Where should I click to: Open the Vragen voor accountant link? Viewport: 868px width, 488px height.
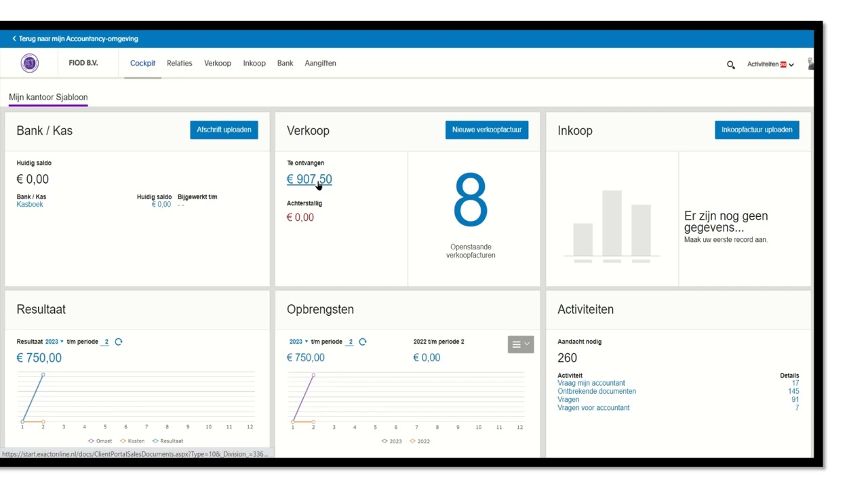tap(593, 407)
